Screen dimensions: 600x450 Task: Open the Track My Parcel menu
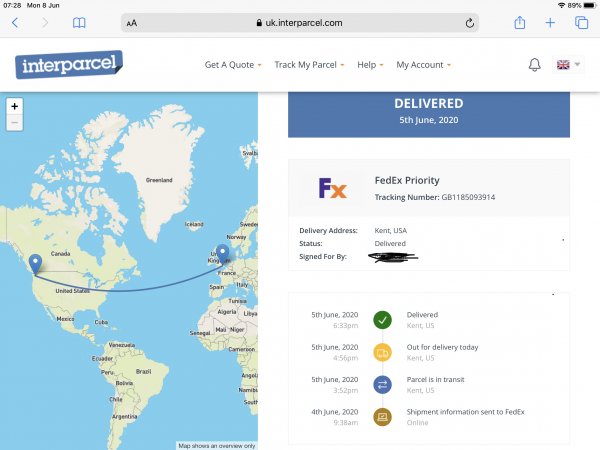pos(309,65)
